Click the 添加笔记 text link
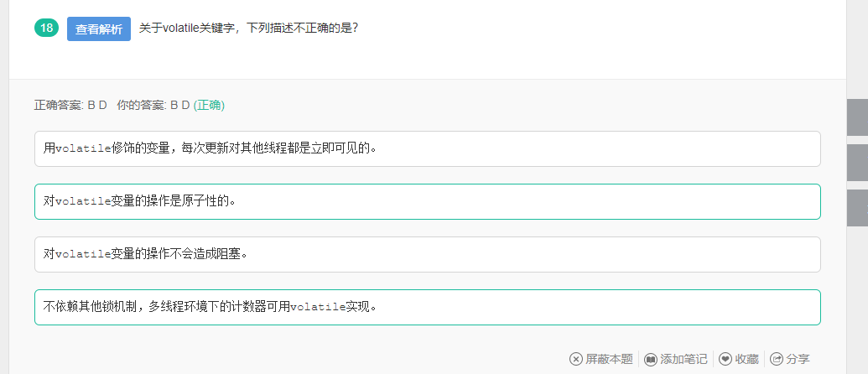The image size is (868, 374). click(x=683, y=359)
